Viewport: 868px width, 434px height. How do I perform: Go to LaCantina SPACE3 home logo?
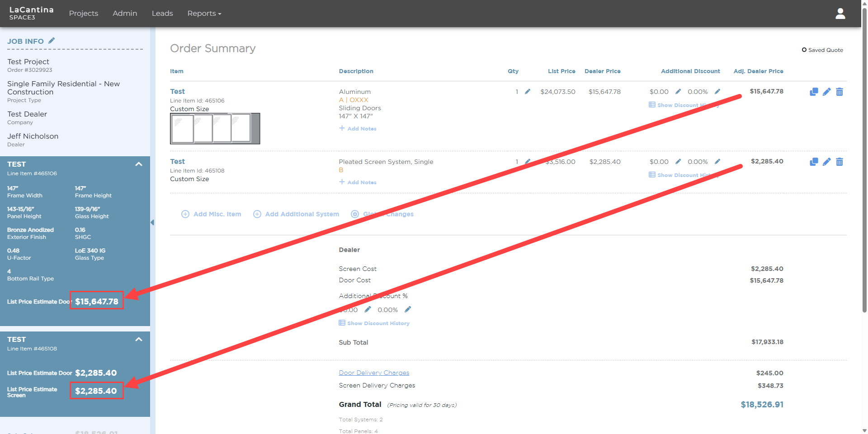(x=31, y=13)
